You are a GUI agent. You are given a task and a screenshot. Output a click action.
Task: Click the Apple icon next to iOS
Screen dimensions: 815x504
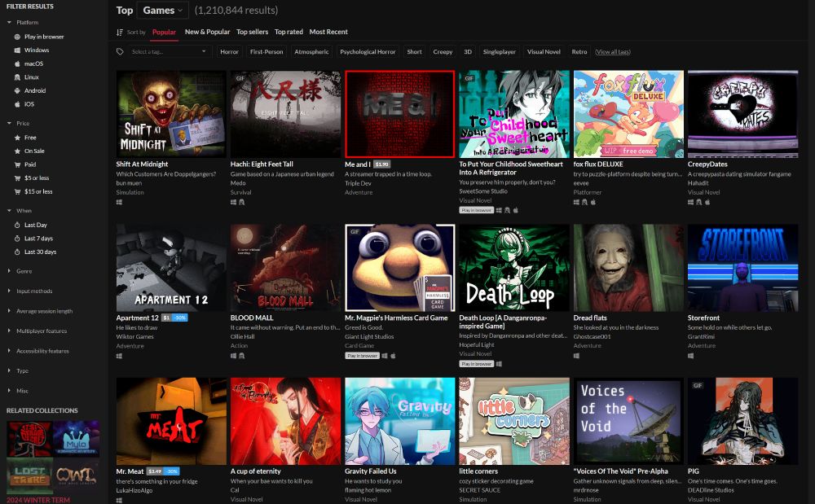coord(17,104)
